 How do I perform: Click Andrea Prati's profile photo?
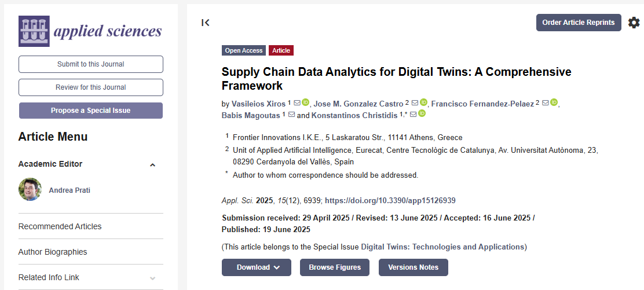30,190
